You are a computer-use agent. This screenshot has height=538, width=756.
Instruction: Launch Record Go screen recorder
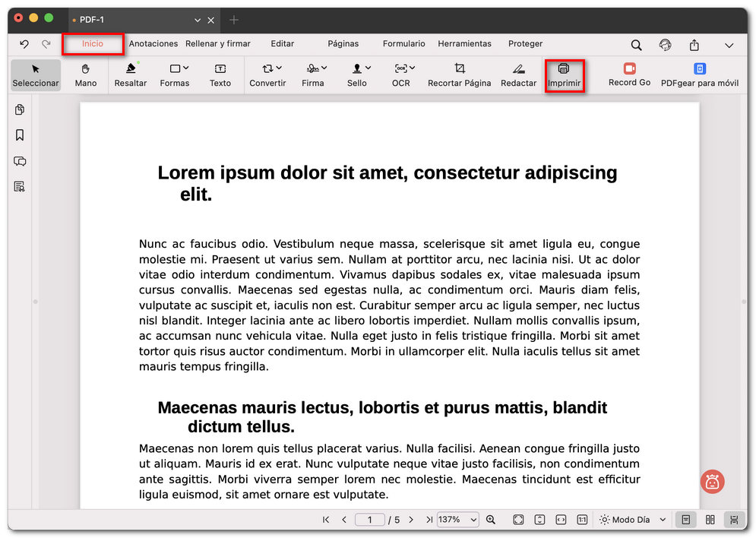(629, 75)
